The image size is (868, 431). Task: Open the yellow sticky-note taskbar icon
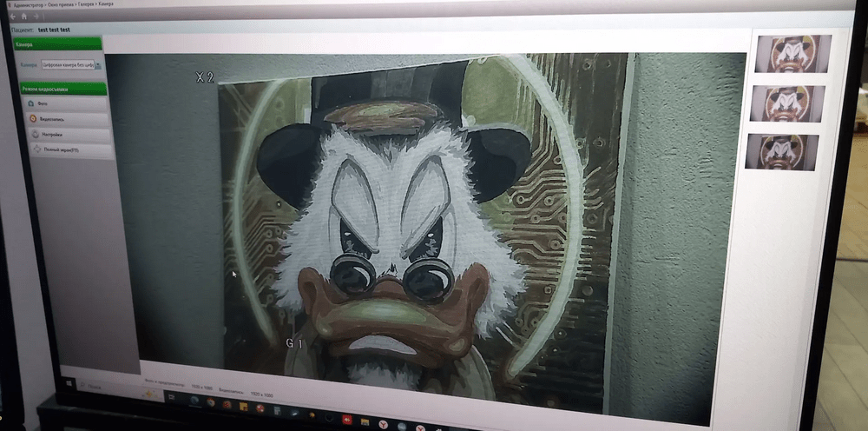243,406
